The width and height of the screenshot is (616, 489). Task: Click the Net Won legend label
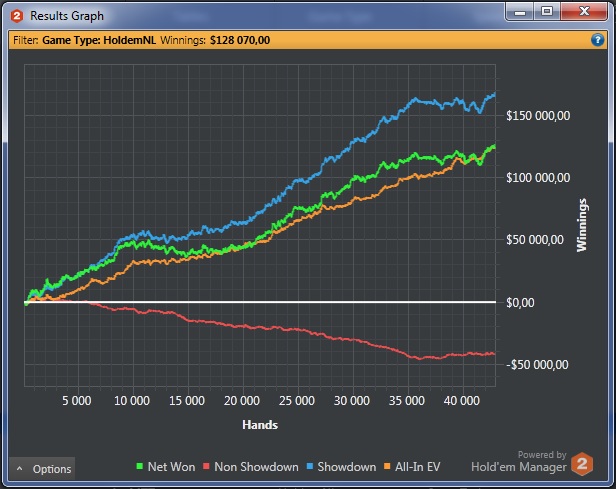click(x=171, y=467)
